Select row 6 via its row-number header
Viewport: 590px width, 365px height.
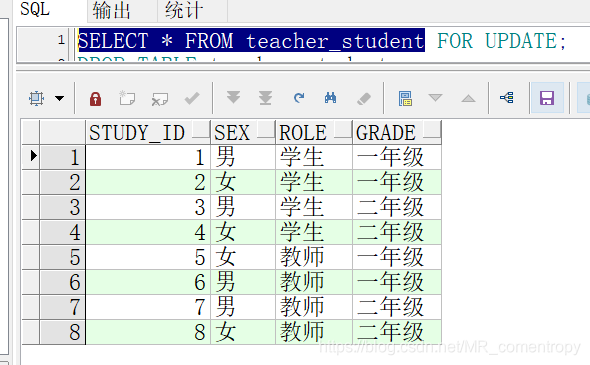point(62,282)
